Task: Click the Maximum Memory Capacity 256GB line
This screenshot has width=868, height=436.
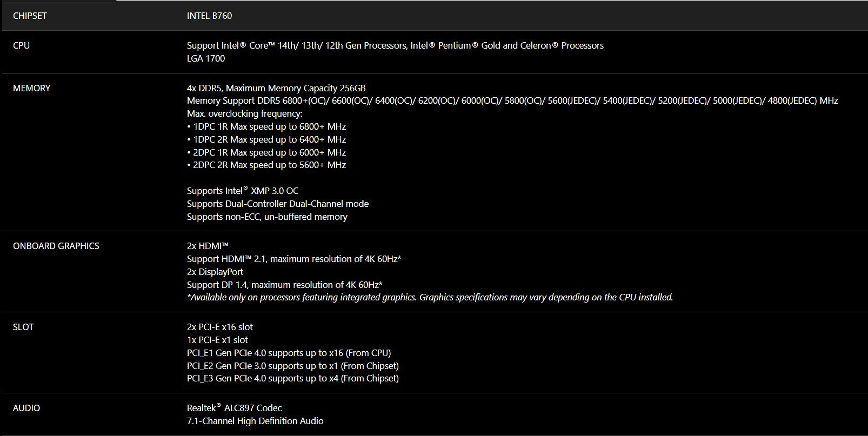Action: 276,88
